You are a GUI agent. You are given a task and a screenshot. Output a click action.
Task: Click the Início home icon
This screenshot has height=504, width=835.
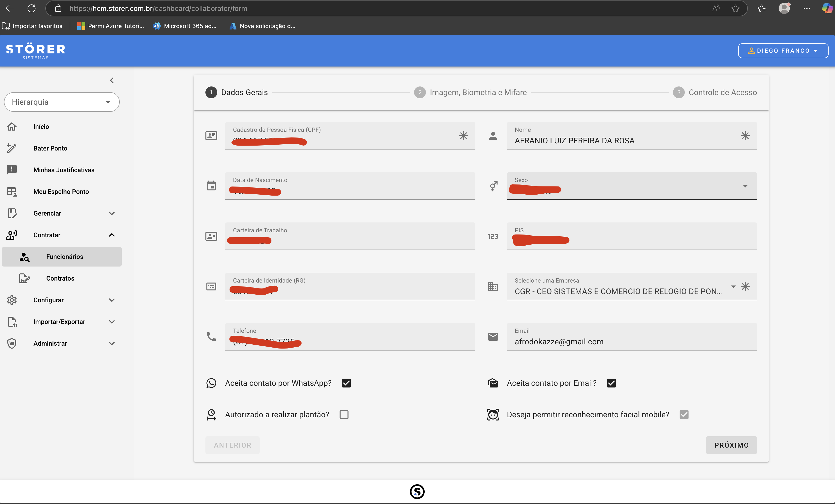(12, 126)
